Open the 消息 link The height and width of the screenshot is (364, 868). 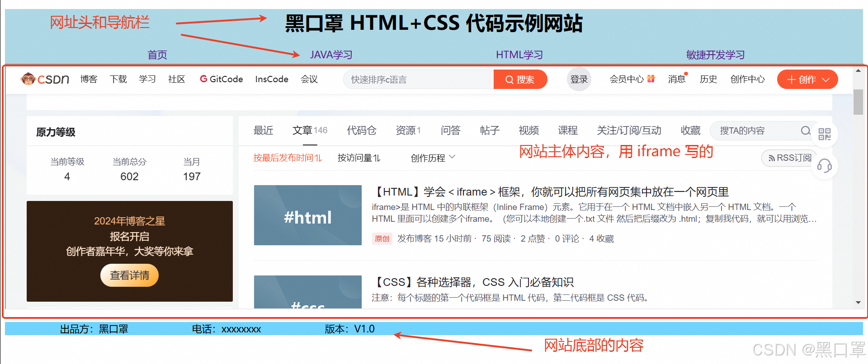pyautogui.click(x=677, y=79)
